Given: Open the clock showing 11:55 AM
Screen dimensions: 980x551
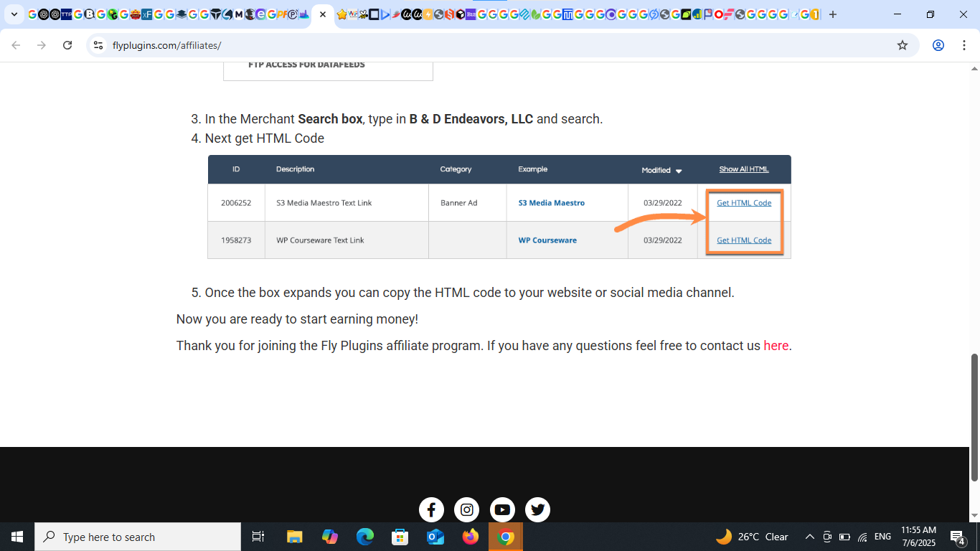Looking at the screenshot, I should coord(918,537).
